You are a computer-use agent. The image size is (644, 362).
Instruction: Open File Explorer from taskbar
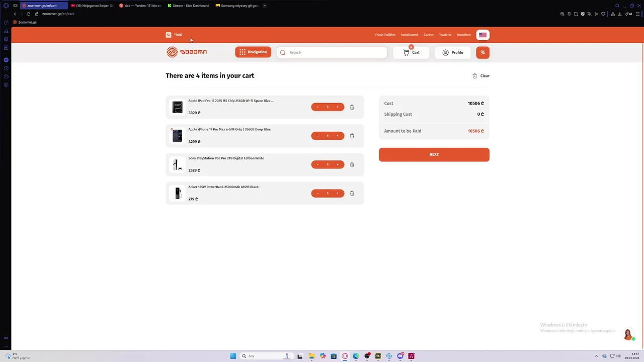pyautogui.click(x=311, y=356)
